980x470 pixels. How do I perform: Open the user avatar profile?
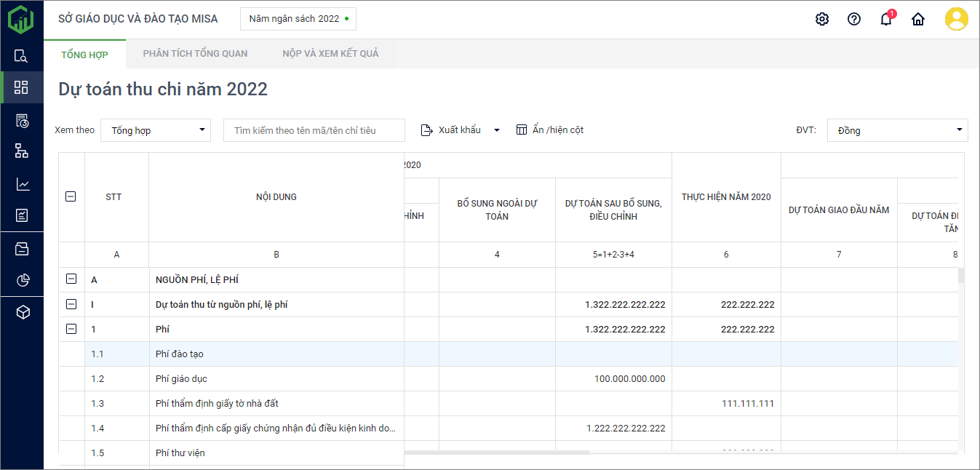[956, 19]
